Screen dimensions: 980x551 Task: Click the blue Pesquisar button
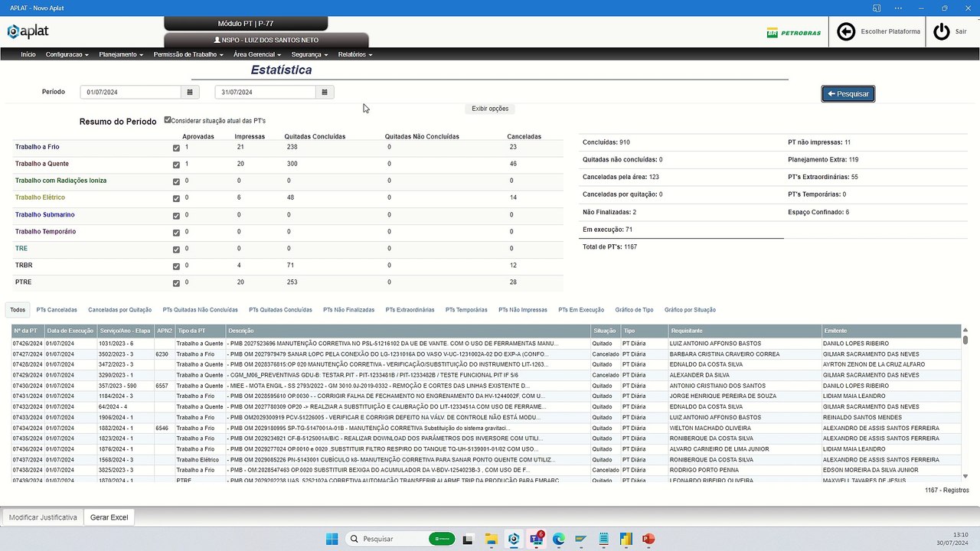point(848,93)
